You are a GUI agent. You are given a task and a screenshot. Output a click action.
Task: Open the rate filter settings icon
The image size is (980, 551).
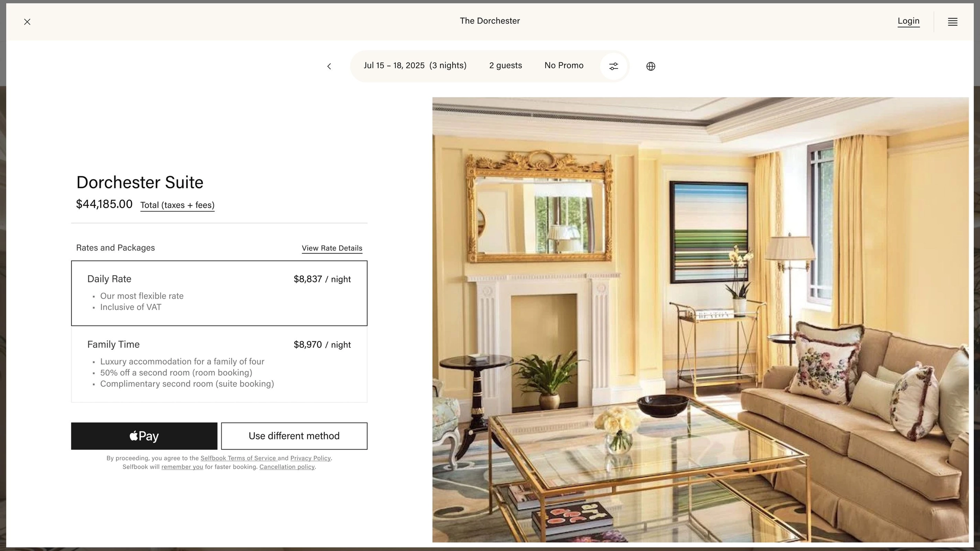614,66
